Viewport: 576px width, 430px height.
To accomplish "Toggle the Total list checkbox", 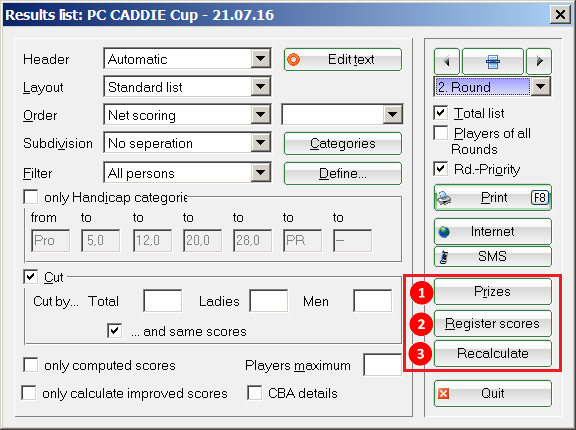I will 440,113.
